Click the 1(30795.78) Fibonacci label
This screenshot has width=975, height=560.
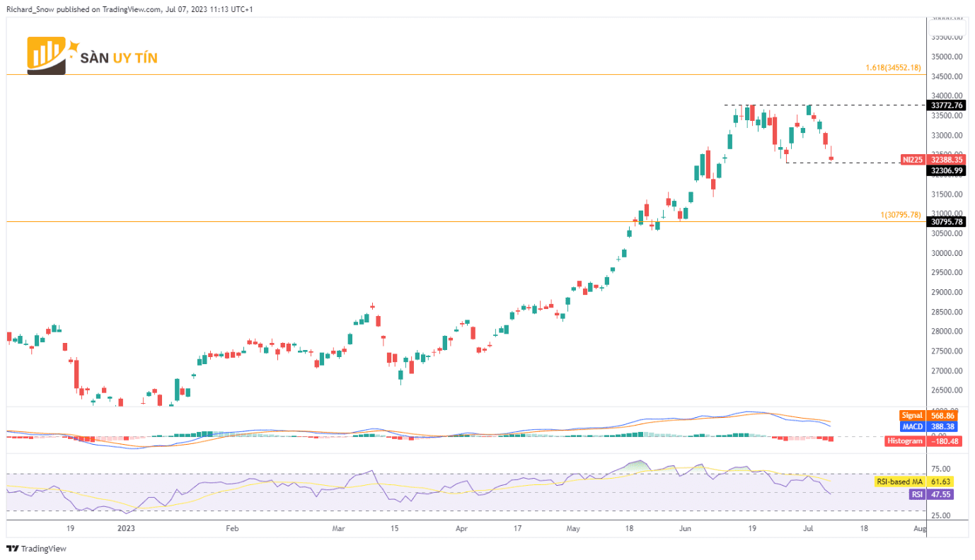coord(901,215)
